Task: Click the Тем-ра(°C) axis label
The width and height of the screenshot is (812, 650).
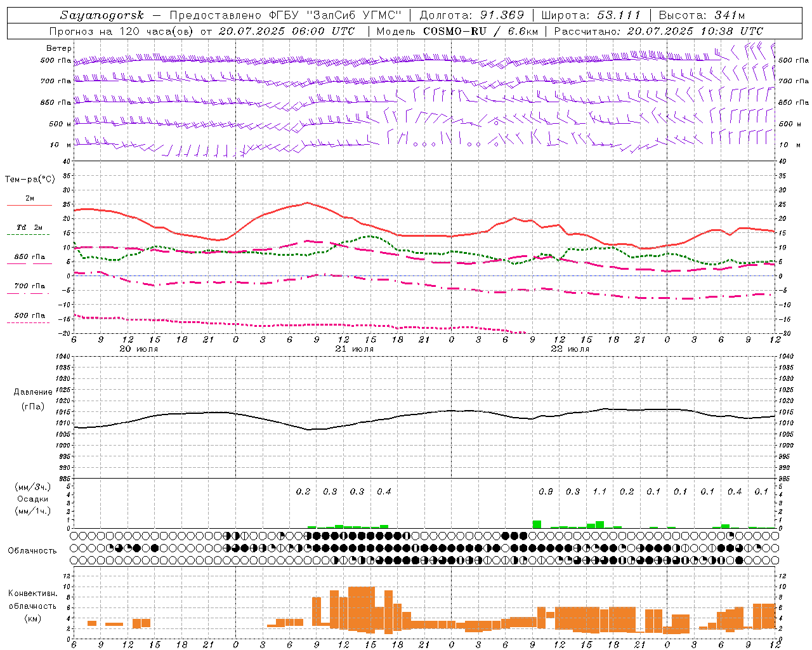Action: 30,180
